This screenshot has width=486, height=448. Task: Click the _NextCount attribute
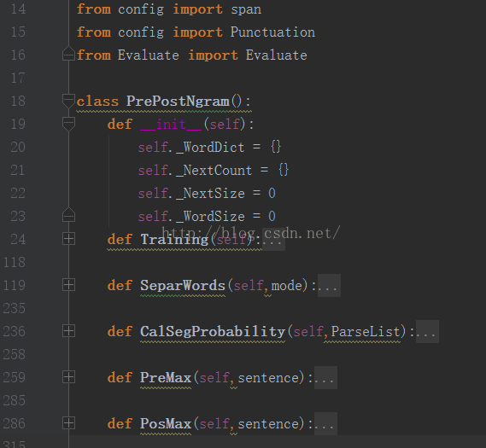(214, 171)
